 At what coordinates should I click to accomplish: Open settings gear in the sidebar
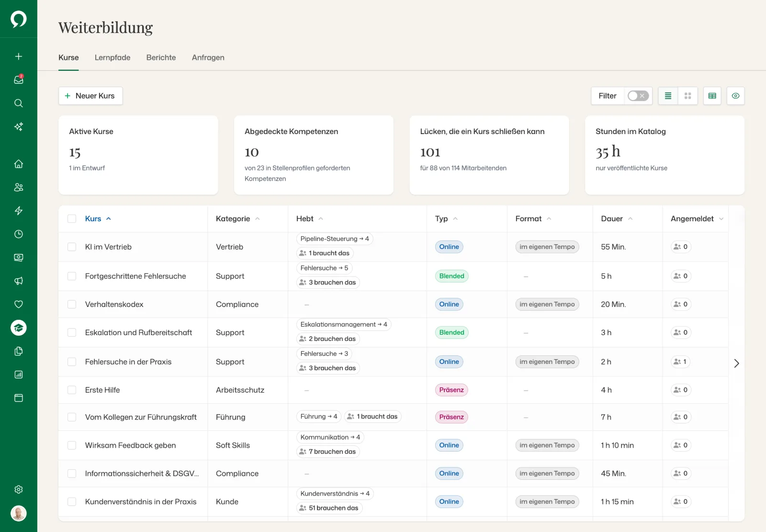[x=19, y=489]
